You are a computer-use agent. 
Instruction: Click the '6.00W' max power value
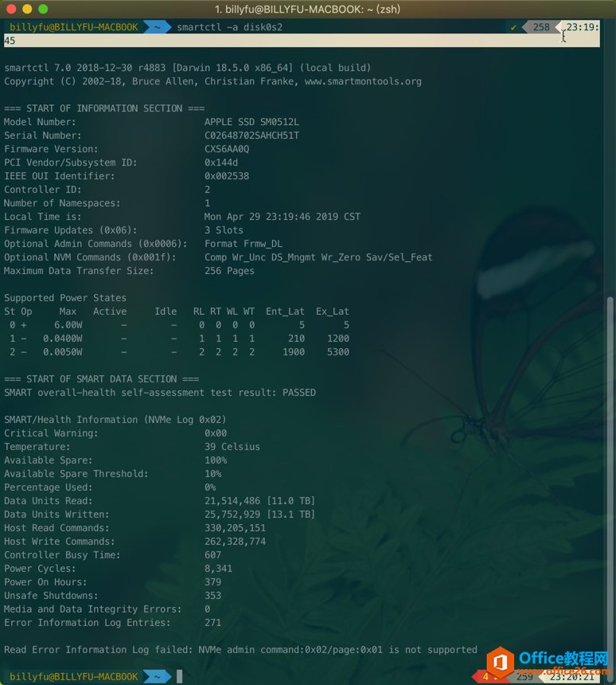click(x=68, y=325)
